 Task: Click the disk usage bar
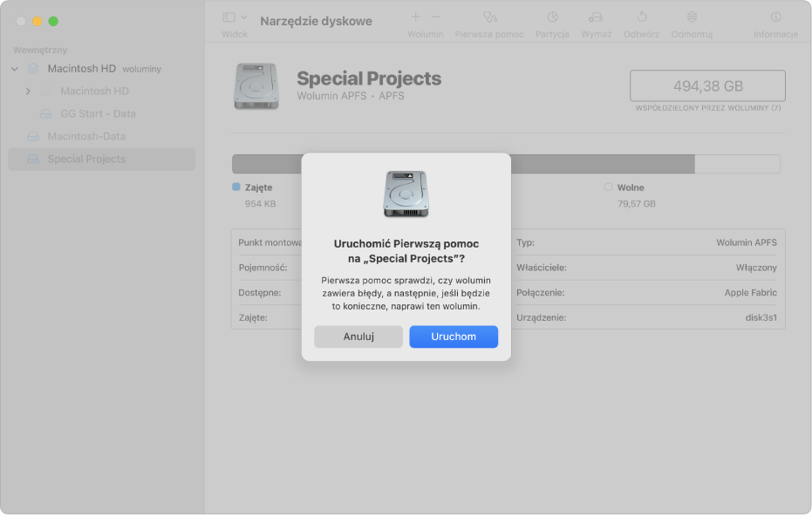(x=611, y=164)
